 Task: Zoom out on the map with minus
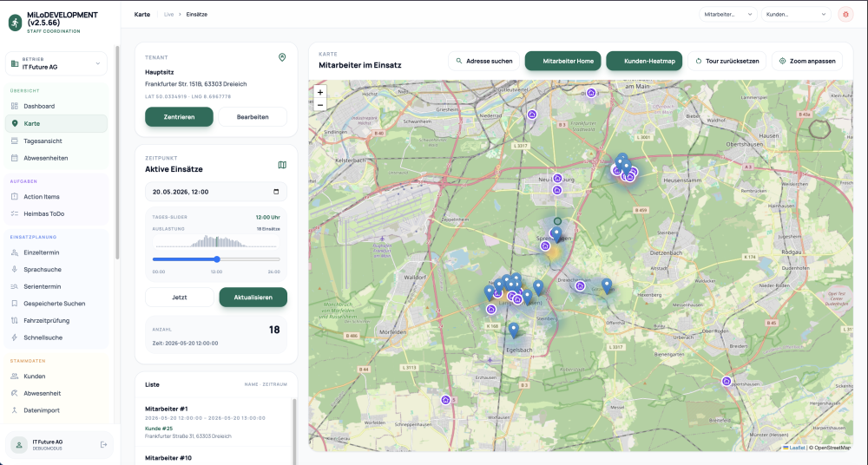coord(320,105)
